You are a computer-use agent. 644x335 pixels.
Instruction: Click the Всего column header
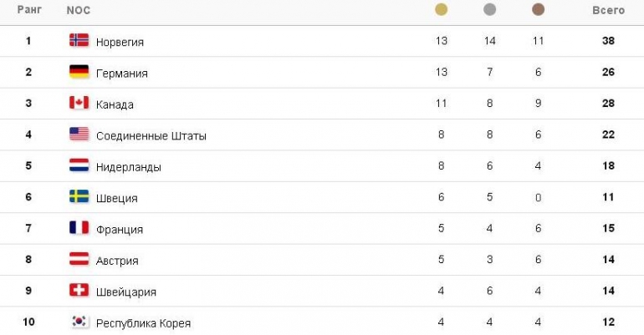(608, 10)
